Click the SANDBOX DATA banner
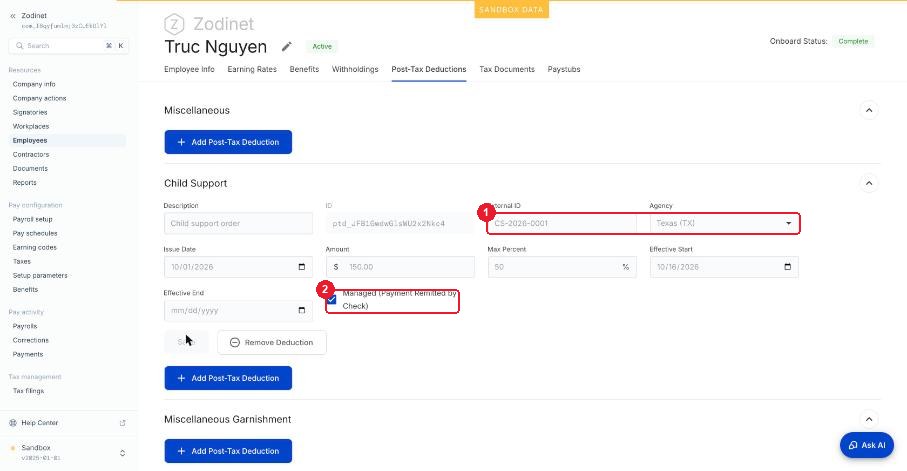Image resolution: width=907 pixels, height=471 pixels. coord(511,9)
